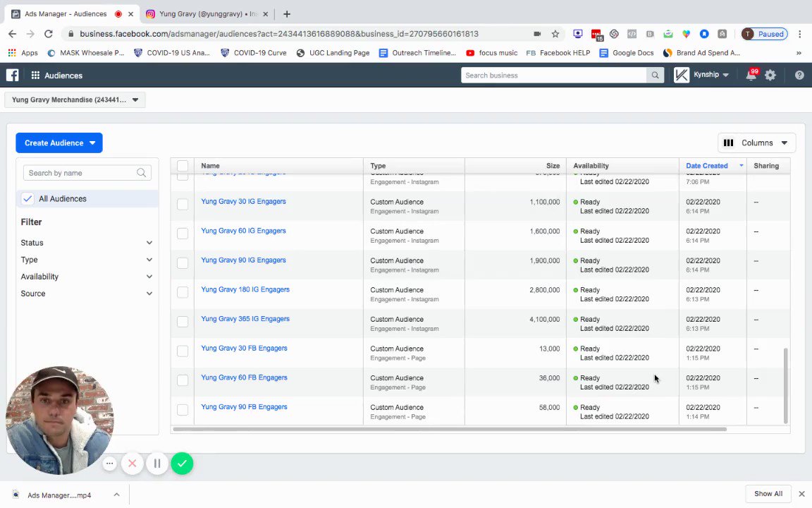Click Show All downloads button
The image size is (812, 508).
(x=768, y=493)
